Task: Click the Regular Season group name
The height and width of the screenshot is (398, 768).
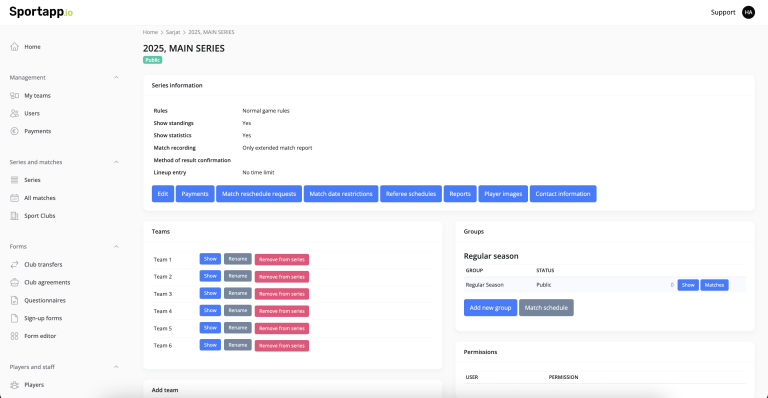Action: pos(484,285)
